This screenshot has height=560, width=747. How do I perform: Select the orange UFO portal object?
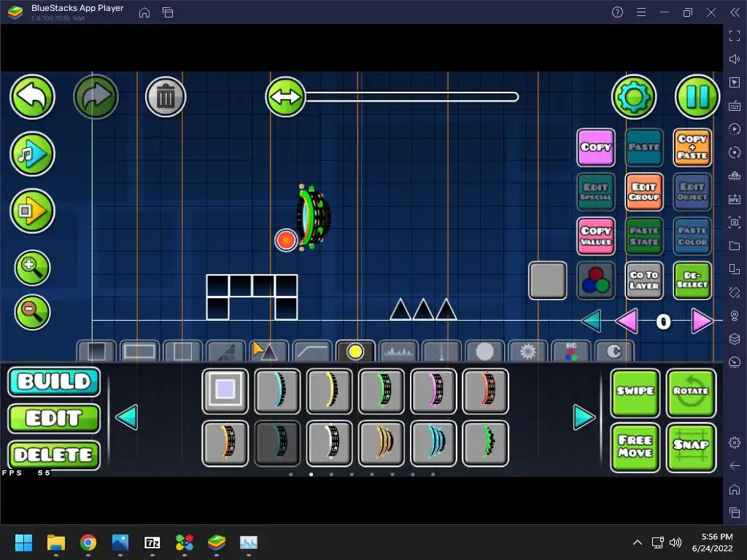click(x=225, y=443)
